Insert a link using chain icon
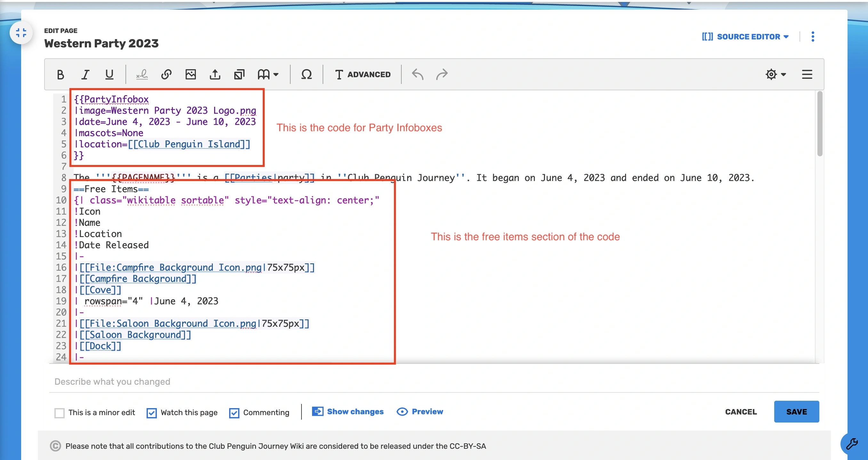Viewport: 868px width, 460px height. pos(166,74)
